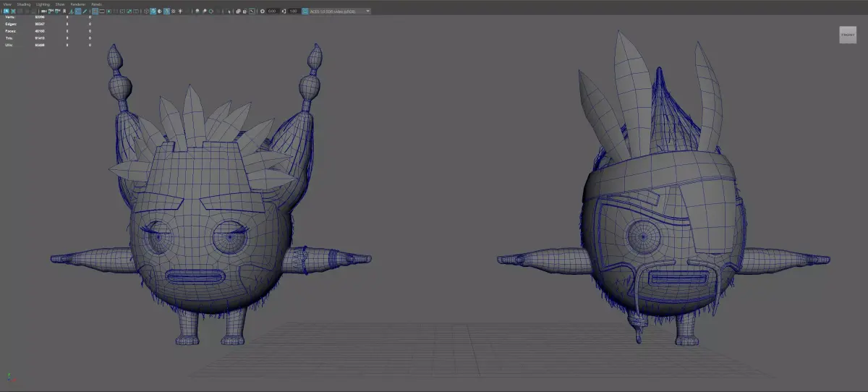Viewport: 868px width, 392px height.
Task: Click the dimmed Gate Mask icon
Action: [116, 12]
